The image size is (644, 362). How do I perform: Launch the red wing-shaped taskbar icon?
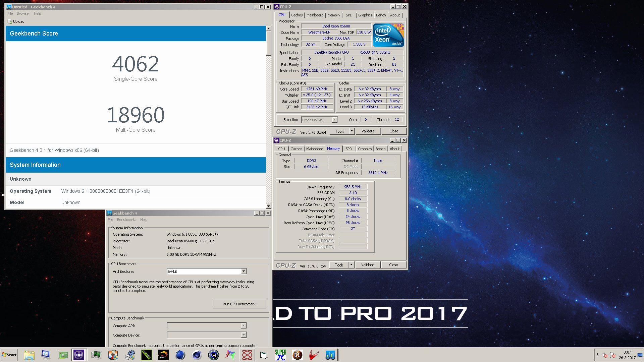pyautogui.click(x=314, y=355)
